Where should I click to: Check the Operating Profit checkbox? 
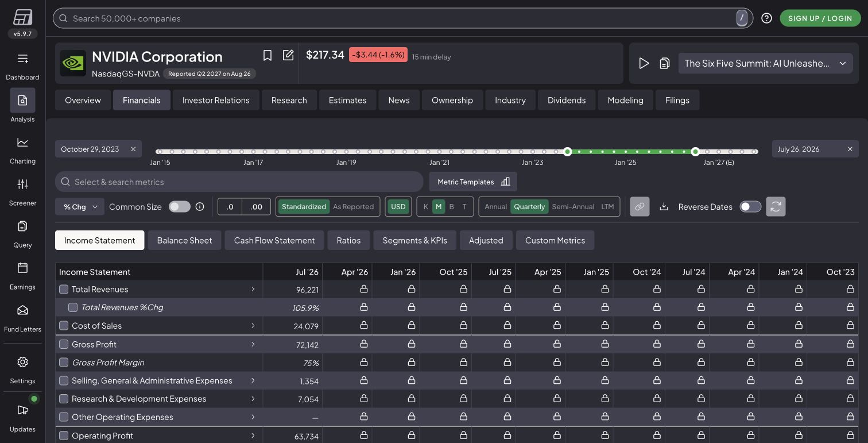(x=64, y=436)
